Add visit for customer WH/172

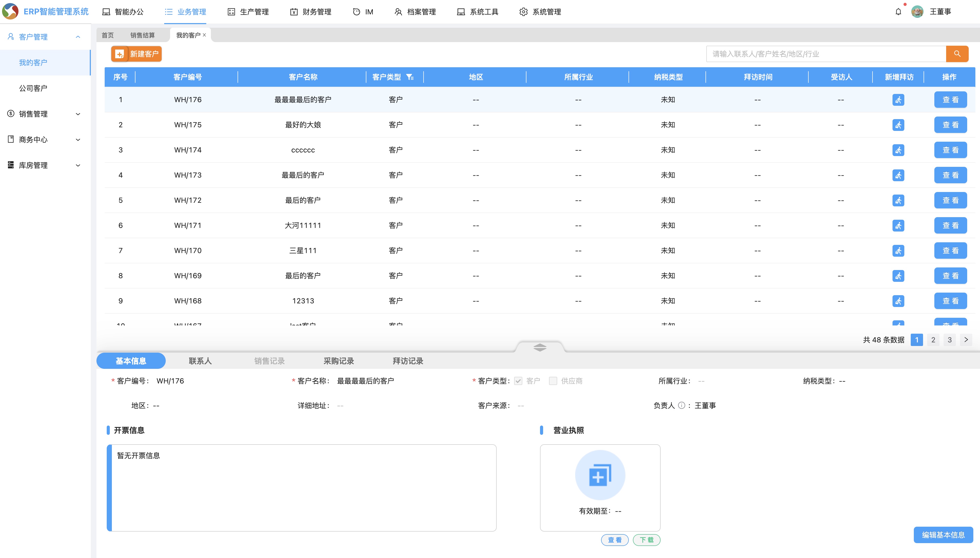[898, 200]
